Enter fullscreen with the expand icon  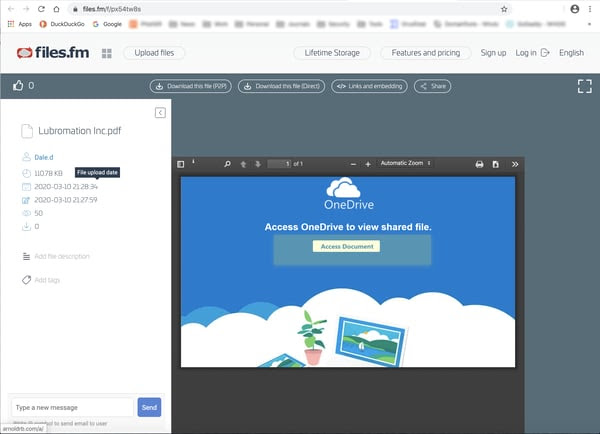click(x=585, y=86)
